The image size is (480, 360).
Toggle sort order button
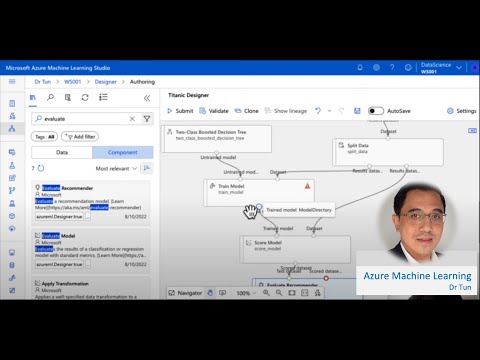click(x=146, y=168)
